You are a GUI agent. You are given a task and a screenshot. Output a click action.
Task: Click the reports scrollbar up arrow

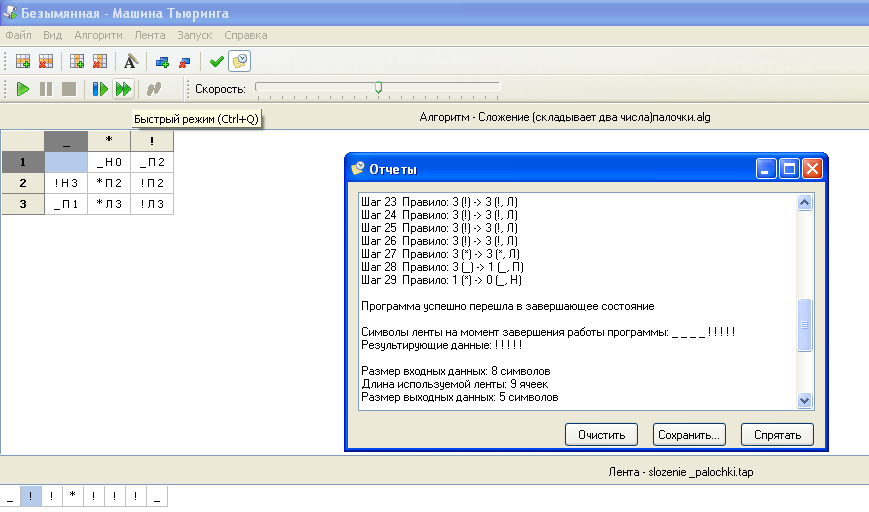(x=805, y=202)
